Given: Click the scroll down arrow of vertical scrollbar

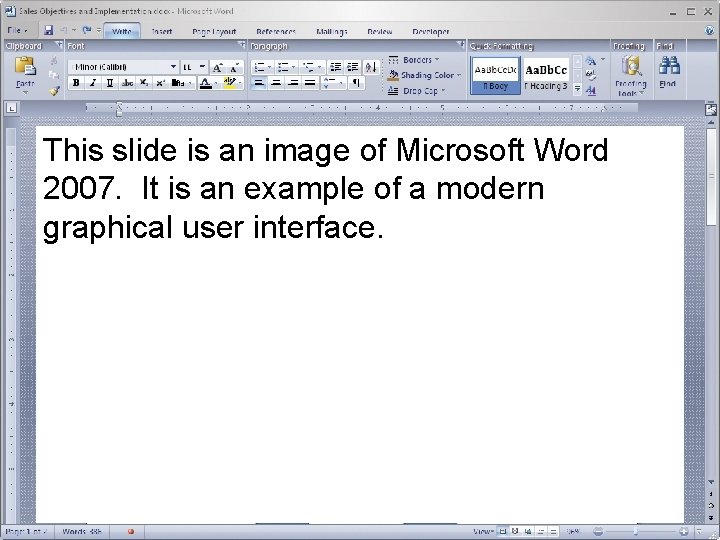Looking at the screenshot, I should click(711, 482).
